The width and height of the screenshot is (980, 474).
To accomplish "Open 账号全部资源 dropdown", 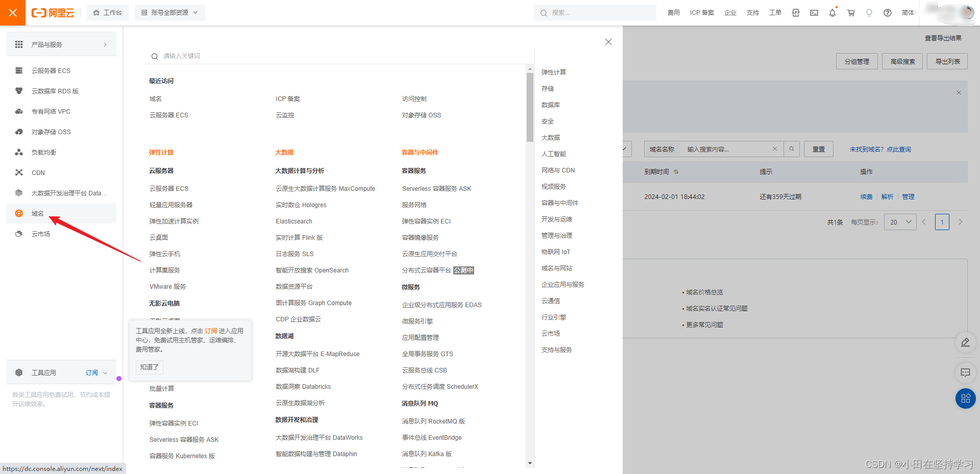I will [x=169, y=13].
